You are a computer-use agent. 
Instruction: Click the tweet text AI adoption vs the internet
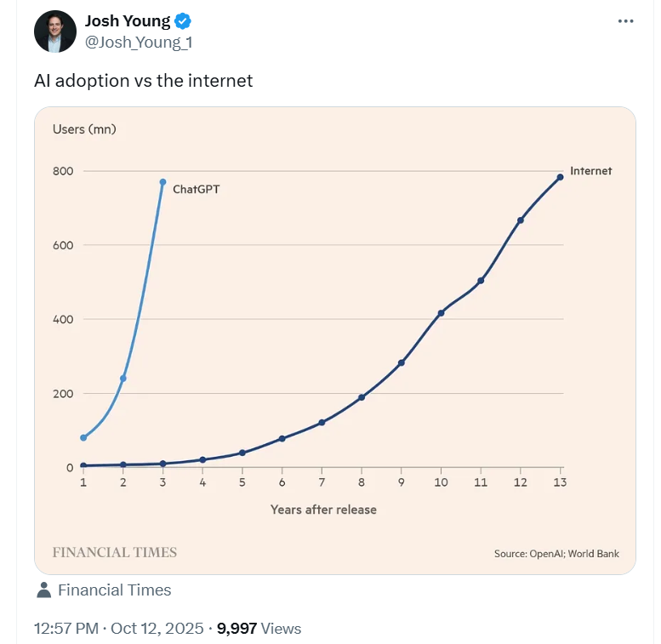pyautogui.click(x=143, y=81)
